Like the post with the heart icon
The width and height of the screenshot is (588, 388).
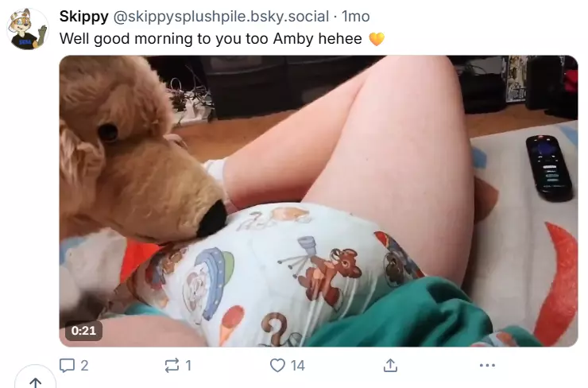coord(277,365)
